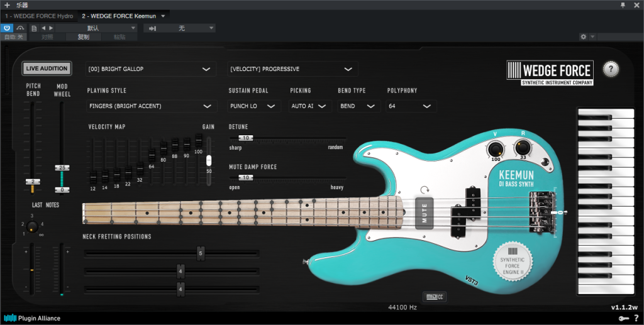This screenshot has height=325, width=644.
Task: Click the v1.1.2w version text
Action: pos(625,307)
